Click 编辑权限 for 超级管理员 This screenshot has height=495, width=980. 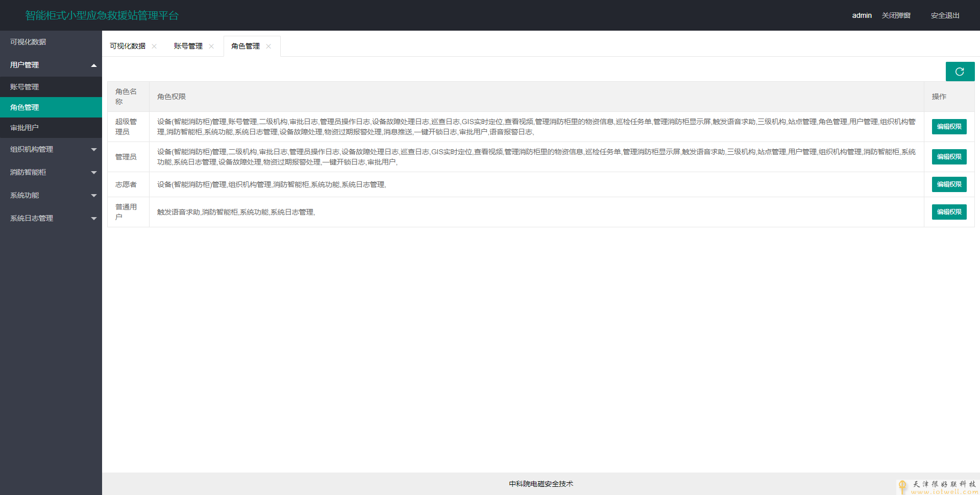pyautogui.click(x=949, y=127)
